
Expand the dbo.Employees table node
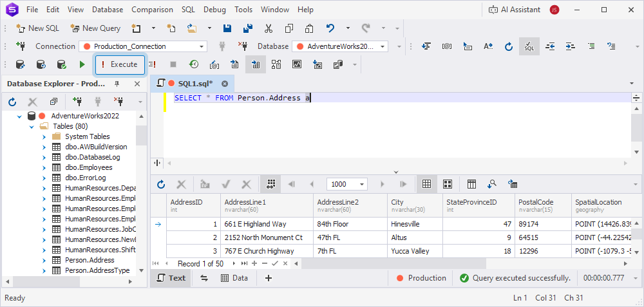pos(44,167)
